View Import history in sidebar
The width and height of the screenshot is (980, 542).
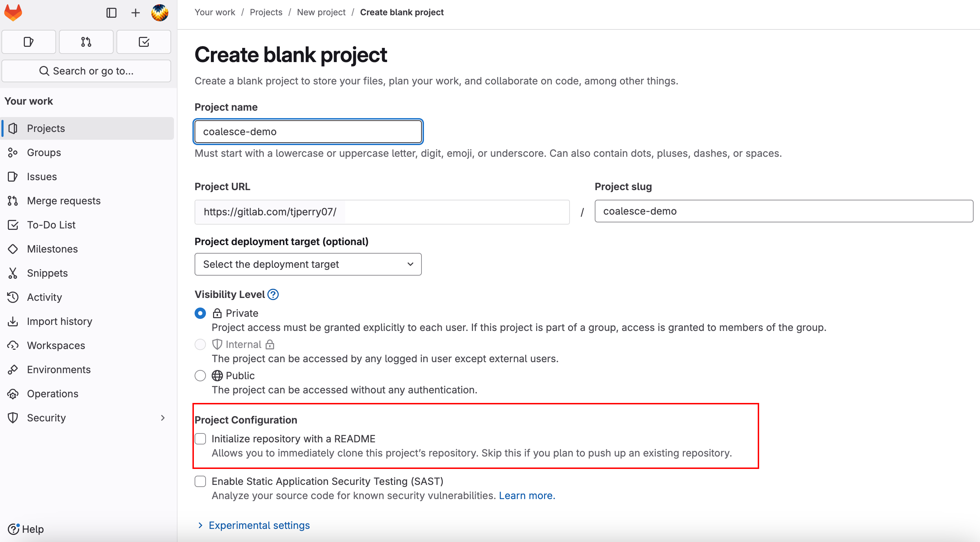click(x=59, y=321)
